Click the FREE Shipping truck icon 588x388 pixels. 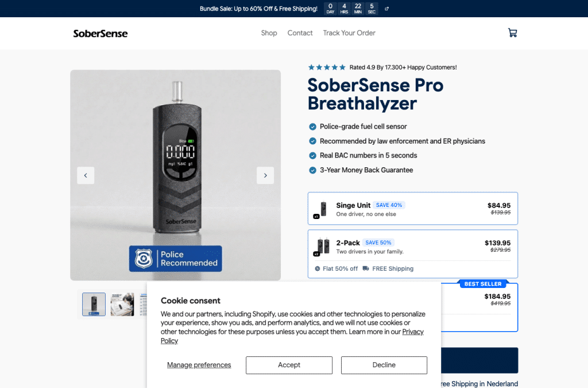(366, 268)
